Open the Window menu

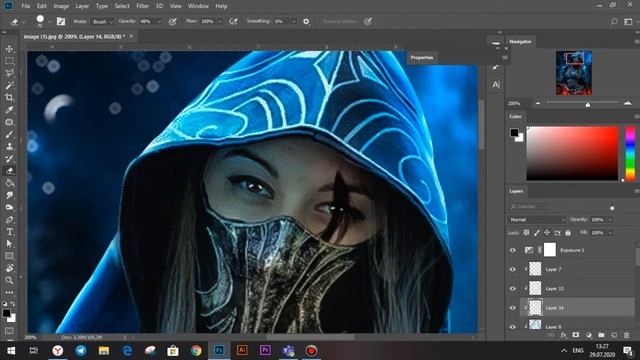tap(198, 6)
